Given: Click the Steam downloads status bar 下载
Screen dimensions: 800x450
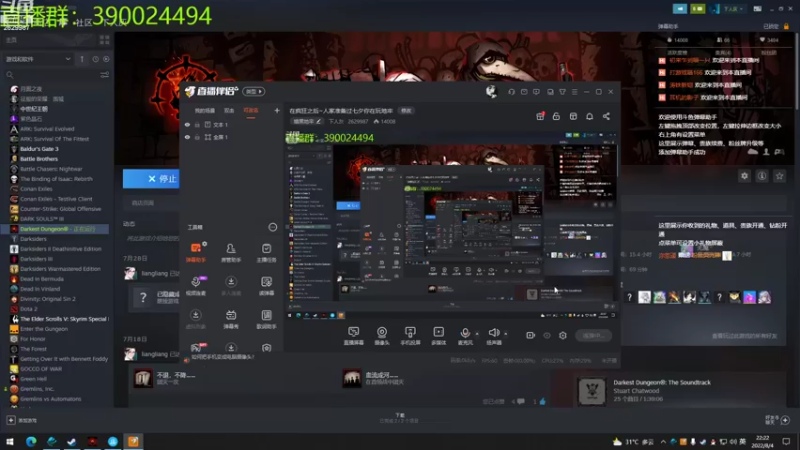Looking at the screenshot, I should pos(399,418).
